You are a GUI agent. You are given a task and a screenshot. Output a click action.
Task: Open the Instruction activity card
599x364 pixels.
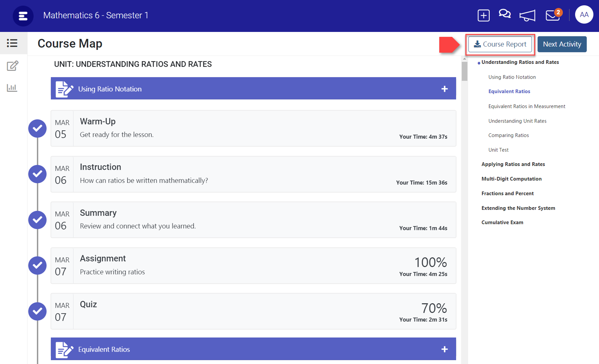pyautogui.click(x=253, y=174)
